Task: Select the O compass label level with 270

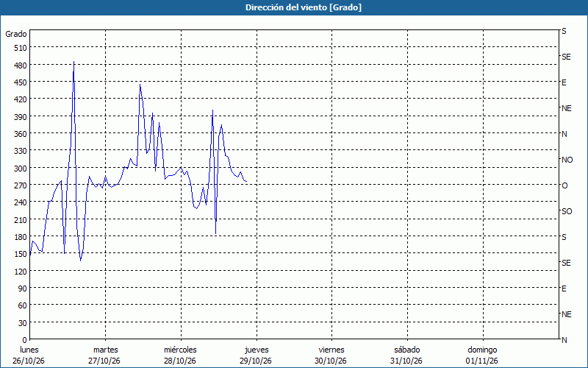Action: [564, 185]
